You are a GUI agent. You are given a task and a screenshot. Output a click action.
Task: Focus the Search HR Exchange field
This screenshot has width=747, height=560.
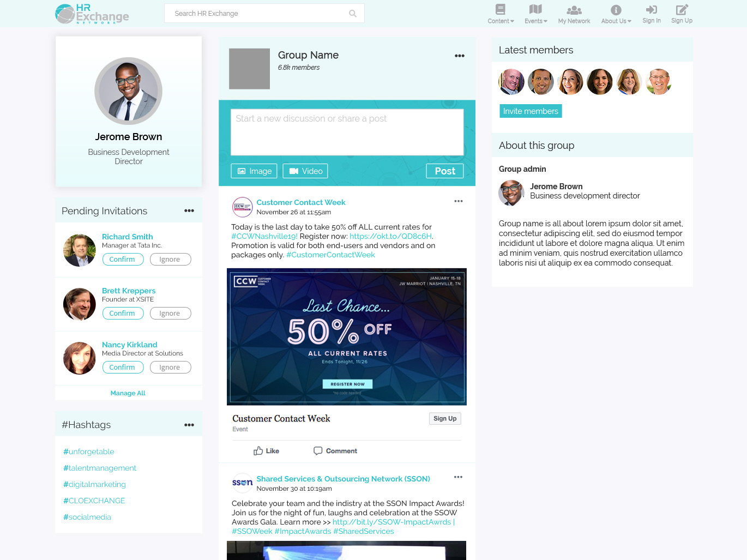tap(264, 14)
